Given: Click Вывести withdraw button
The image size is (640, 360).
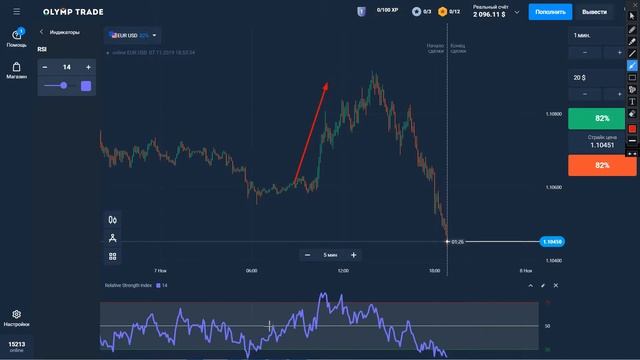Looking at the screenshot, I should 594,12.
